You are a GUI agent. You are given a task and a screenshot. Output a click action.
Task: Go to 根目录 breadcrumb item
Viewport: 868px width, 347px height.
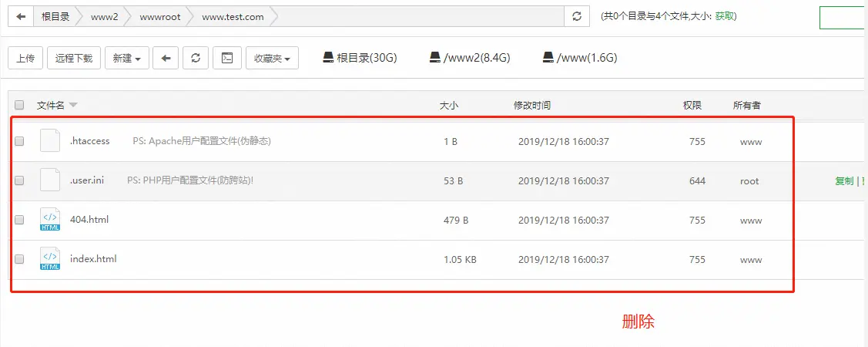pos(57,16)
